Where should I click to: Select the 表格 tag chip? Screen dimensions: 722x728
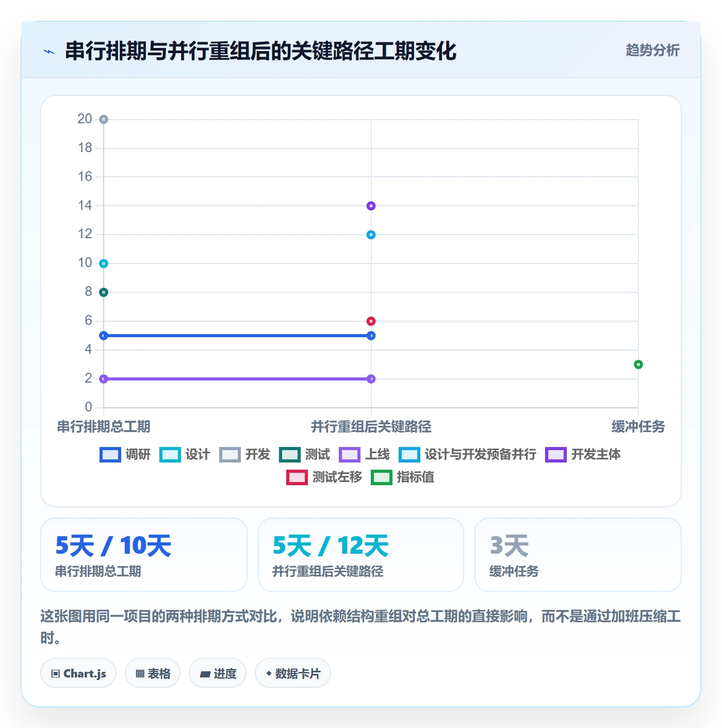pos(153,673)
